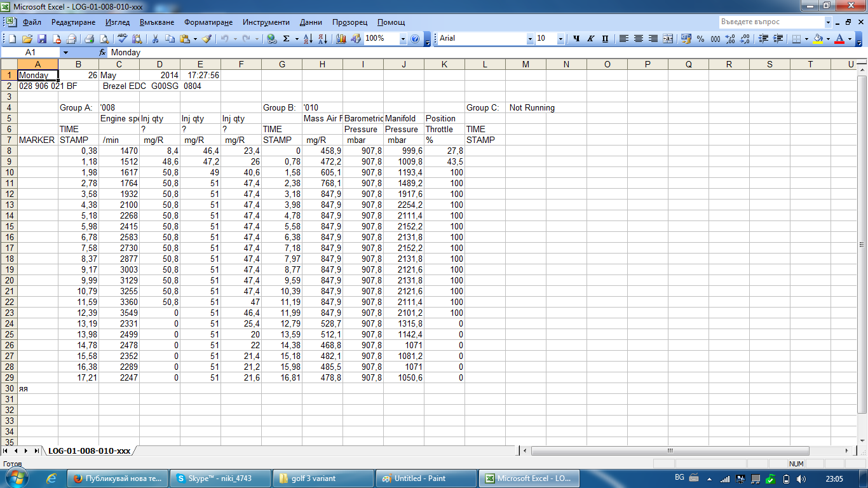Run the spelling check tool
This screenshot has width=868, height=488.
[x=122, y=39]
